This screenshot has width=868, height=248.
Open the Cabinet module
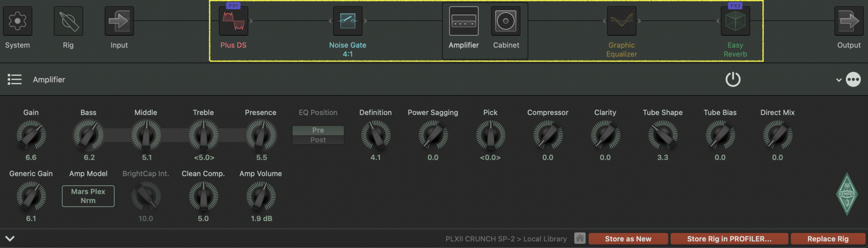point(506,21)
